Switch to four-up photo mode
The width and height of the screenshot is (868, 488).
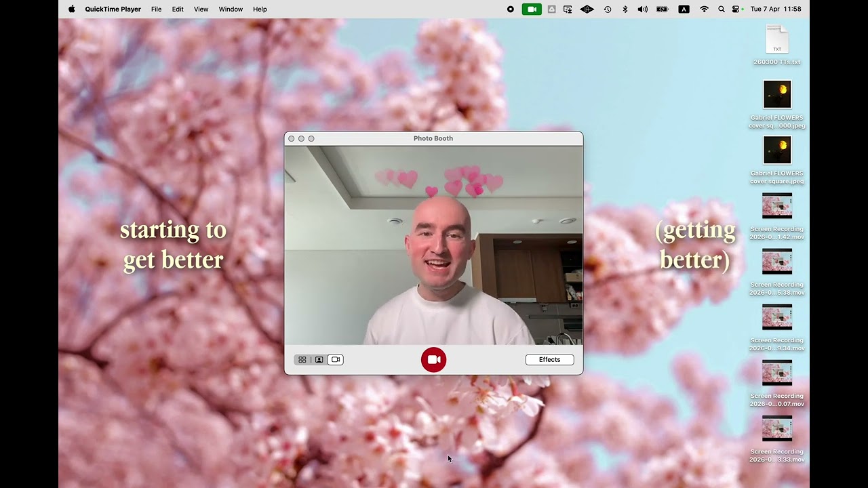(302, 360)
